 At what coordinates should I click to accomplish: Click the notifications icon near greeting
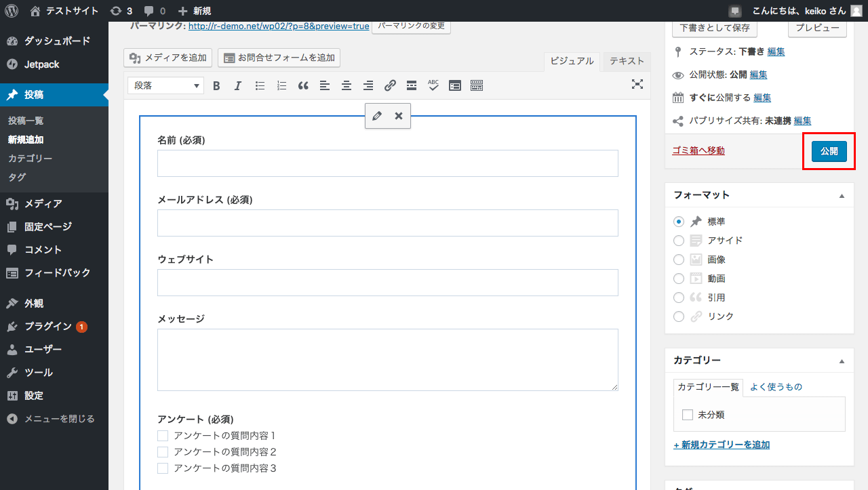click(x=735, y=11)
